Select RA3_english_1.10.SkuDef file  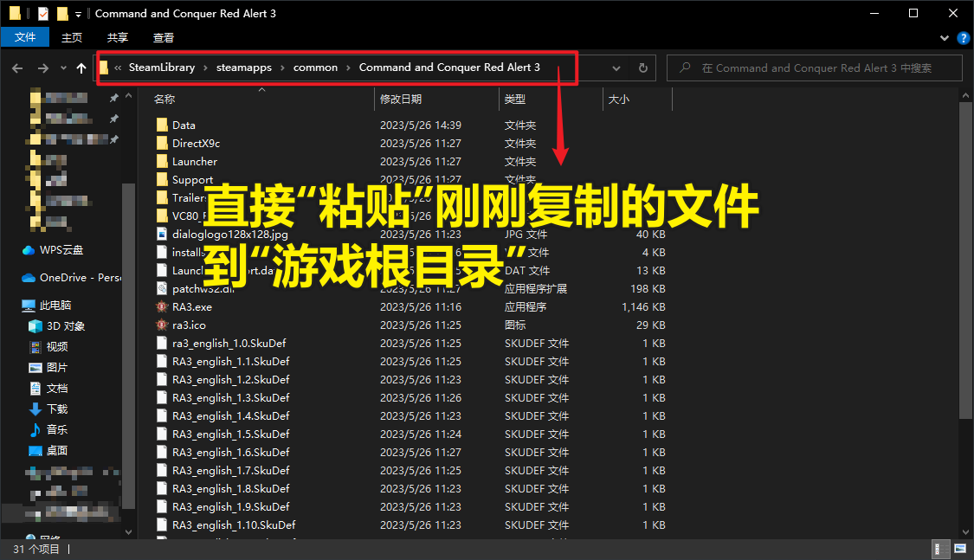(x=234, y=525)
